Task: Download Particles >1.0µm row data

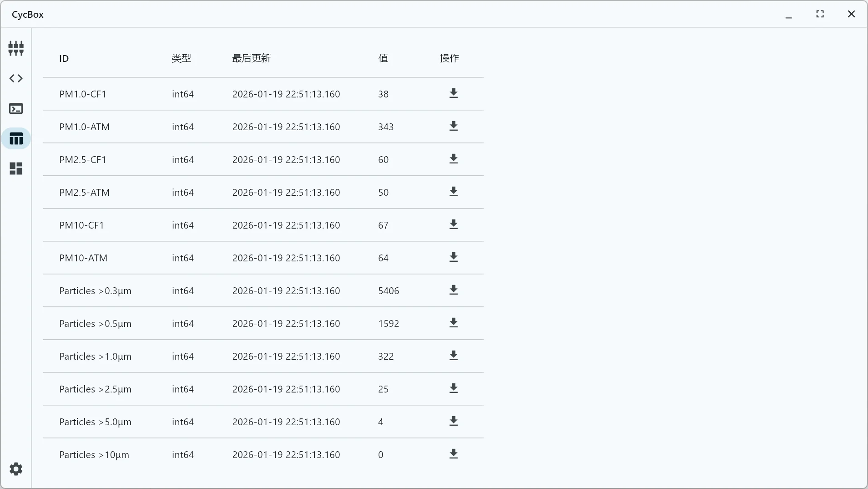Action: pyautogui.click(x=454, y=356)
